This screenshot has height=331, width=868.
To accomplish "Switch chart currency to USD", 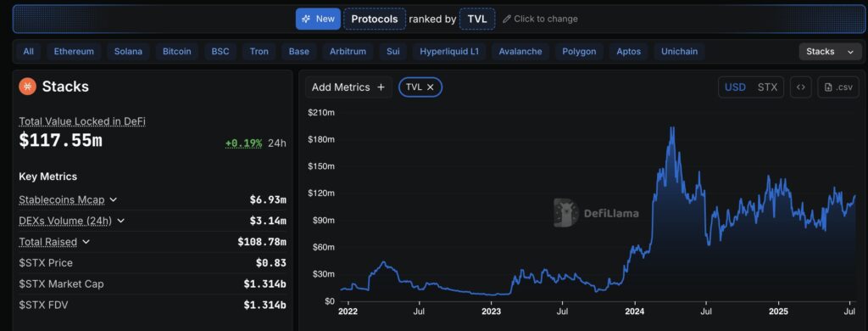I will (x=735, y=87).
